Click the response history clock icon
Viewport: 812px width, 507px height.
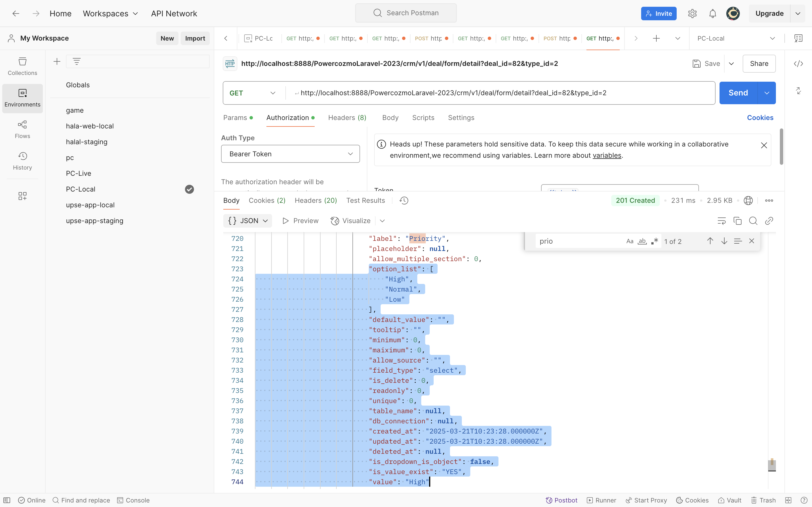(x=404, y=201)
